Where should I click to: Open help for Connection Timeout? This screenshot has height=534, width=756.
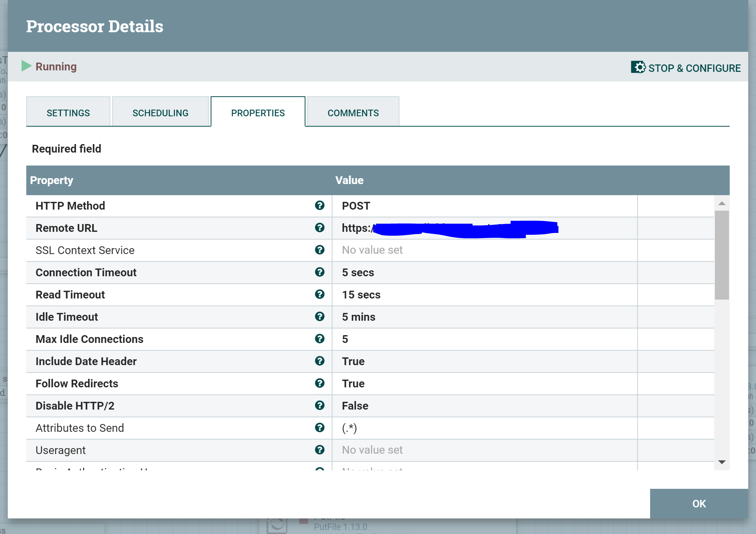tap(320, 272)
